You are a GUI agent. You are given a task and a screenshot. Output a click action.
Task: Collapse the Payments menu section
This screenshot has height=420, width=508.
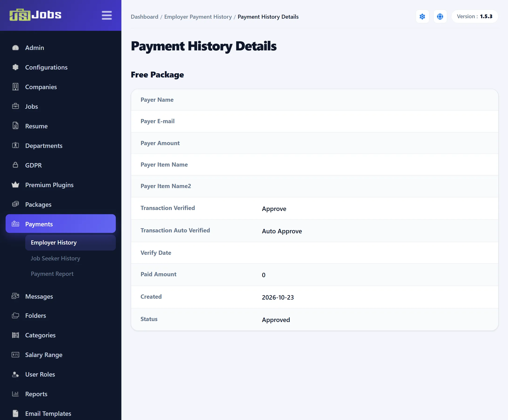pos(61,224)
